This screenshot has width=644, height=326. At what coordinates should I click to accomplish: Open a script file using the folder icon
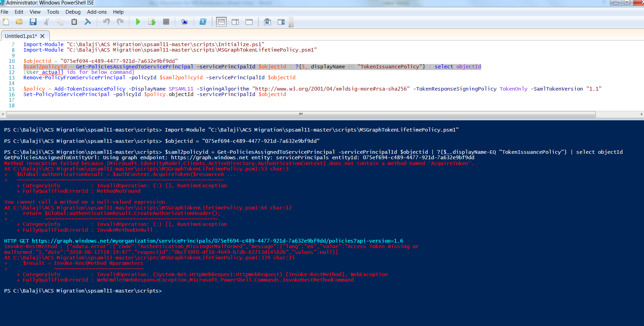(20, 22)
